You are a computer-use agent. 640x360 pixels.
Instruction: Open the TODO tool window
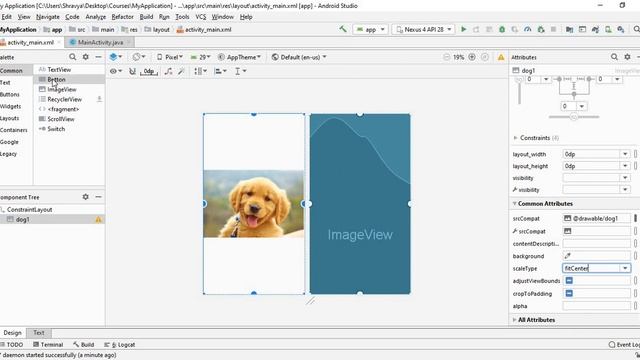tap(11, 344)
